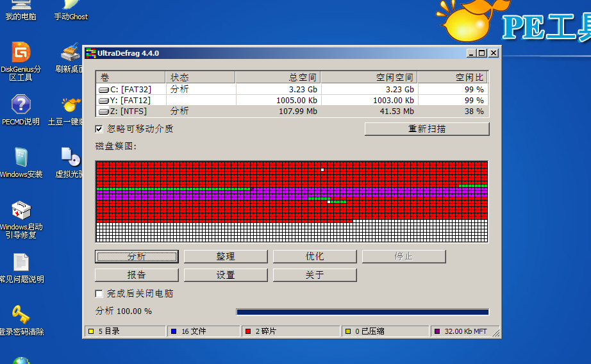The height and width of the screenshot is (364, 591).
Task: Click purple swatch beside 32.00 Kb MFT
Action: (437, 331)
